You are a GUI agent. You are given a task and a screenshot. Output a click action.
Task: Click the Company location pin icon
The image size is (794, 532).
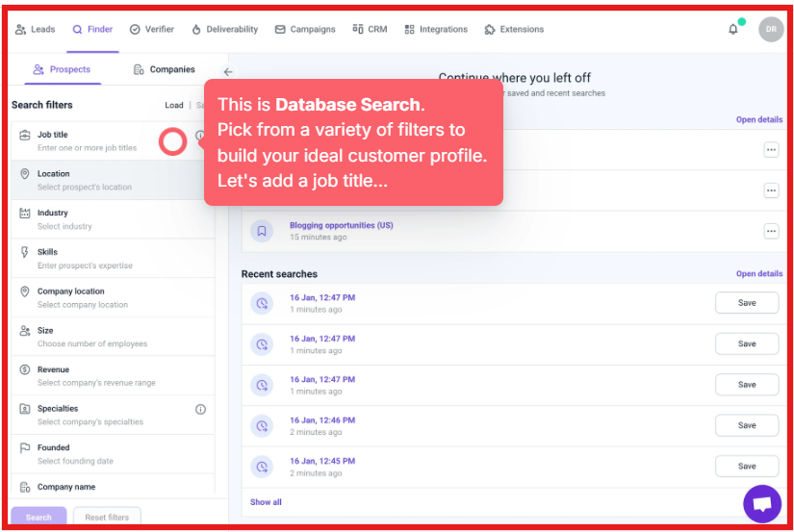tap(24, 291)
